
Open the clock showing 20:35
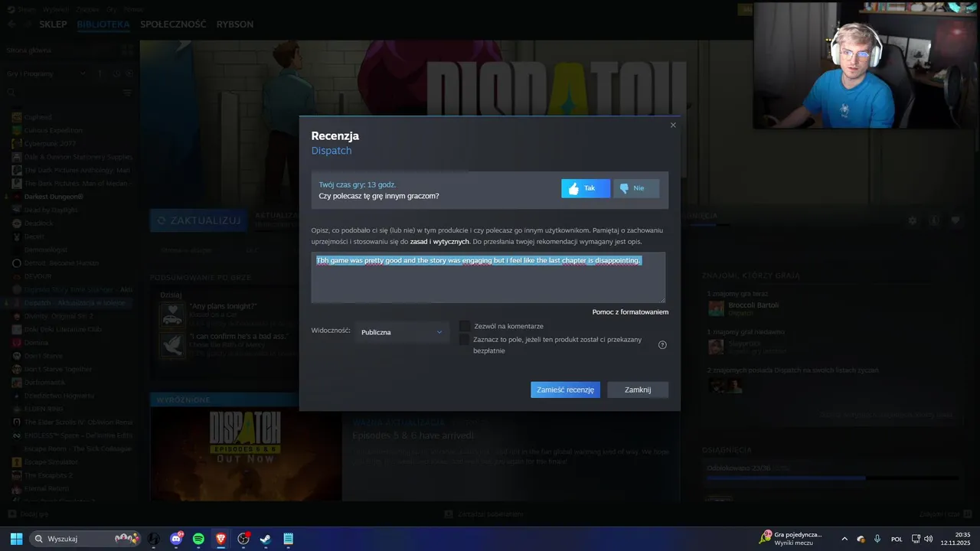tap(956, 539)
